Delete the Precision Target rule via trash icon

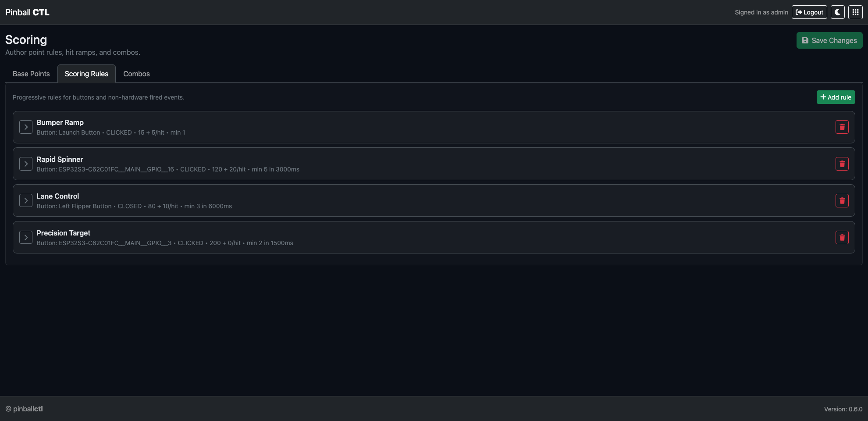point(841,237)
